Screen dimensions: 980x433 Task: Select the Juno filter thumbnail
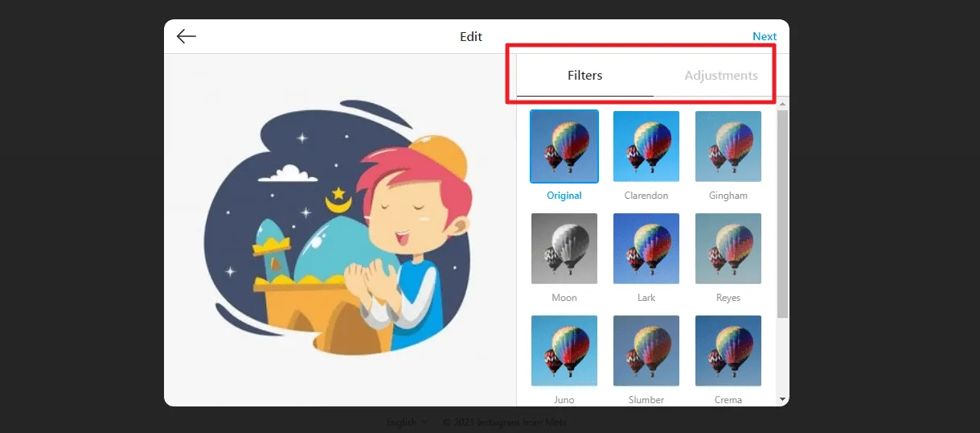(564, 350)
